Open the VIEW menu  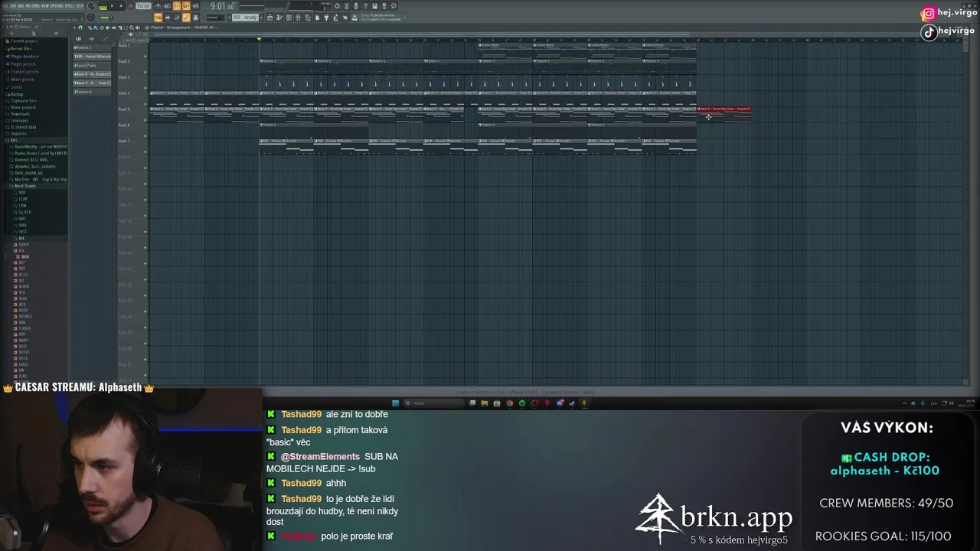45,5
